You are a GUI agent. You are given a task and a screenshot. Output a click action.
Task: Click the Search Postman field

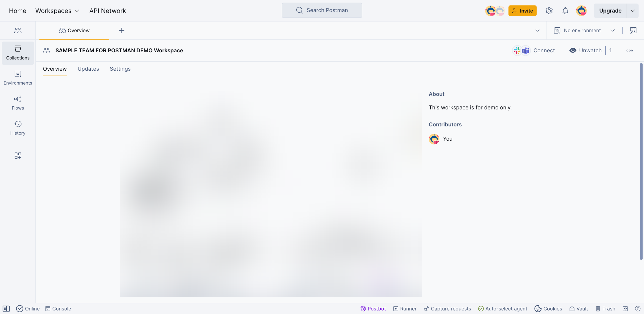[322, 10]
